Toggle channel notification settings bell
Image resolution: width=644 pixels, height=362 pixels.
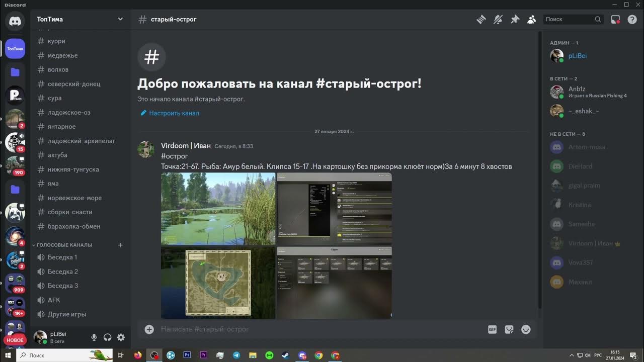click(x=498, y=19)
